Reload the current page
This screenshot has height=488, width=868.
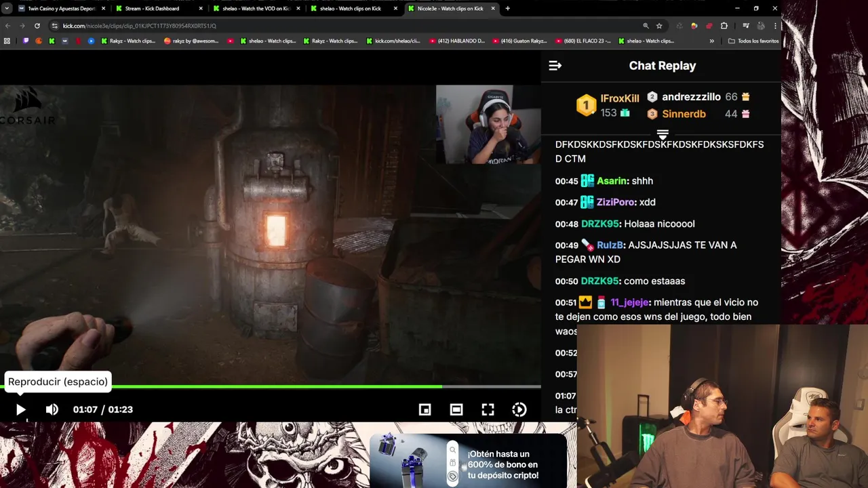[x=37, y=26]
